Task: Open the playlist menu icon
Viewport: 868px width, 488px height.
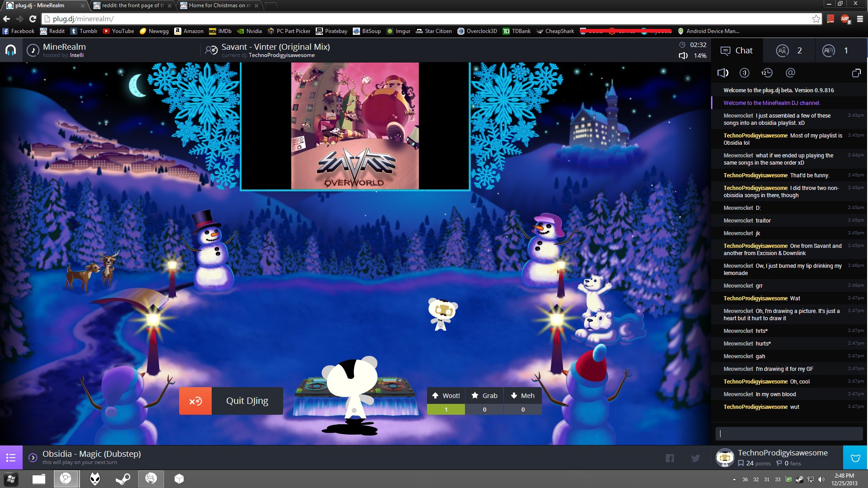Action: (11, 458)
